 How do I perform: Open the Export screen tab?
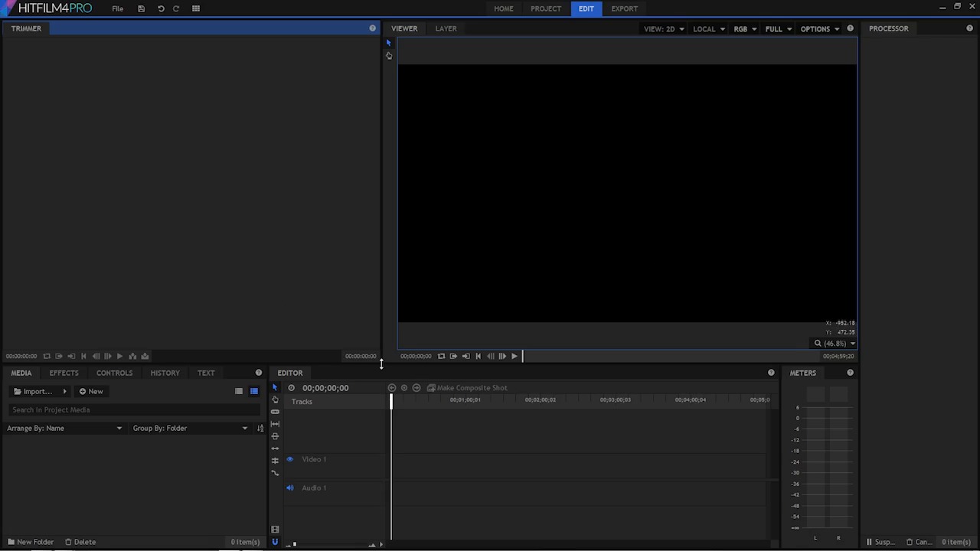(x=624, y=8)
